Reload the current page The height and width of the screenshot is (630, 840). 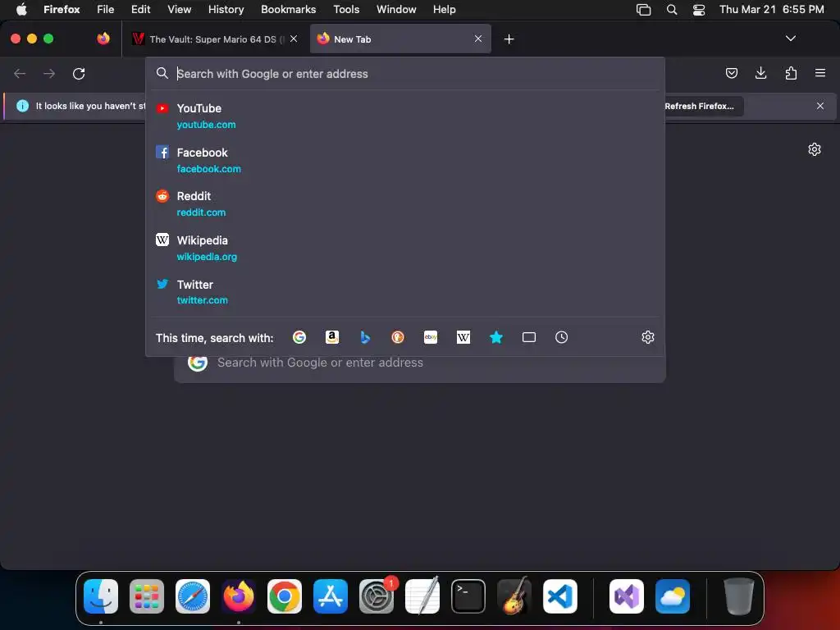[79, 73]
